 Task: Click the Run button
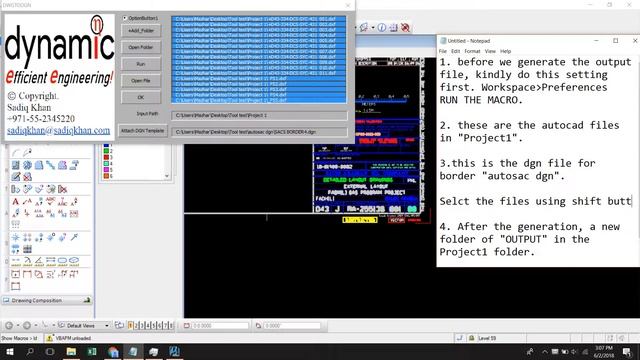coord(141,64)
